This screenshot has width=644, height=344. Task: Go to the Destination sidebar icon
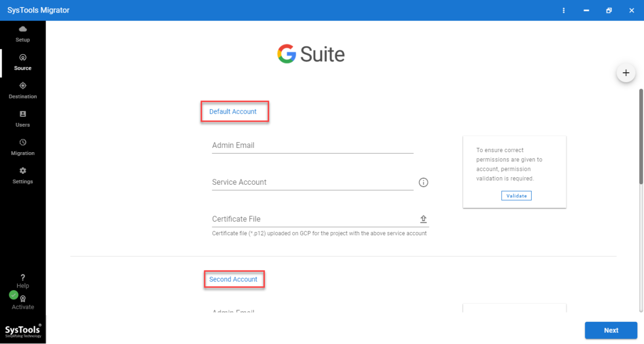tap(23, 85)
